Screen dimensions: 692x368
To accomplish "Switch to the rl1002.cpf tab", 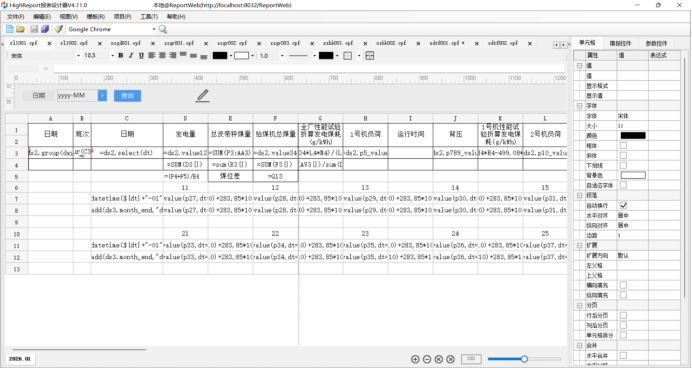I will [74, 43].
